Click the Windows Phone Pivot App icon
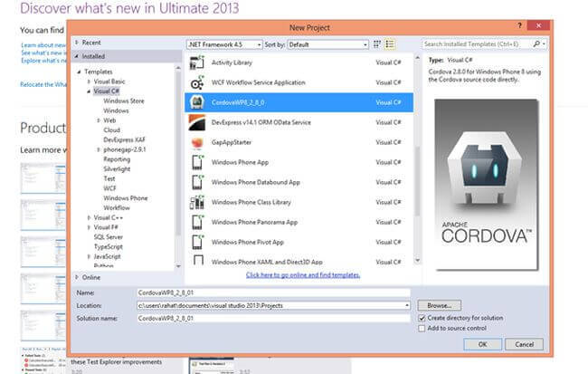The image size is (588, 374). click(x=197, y=242)
